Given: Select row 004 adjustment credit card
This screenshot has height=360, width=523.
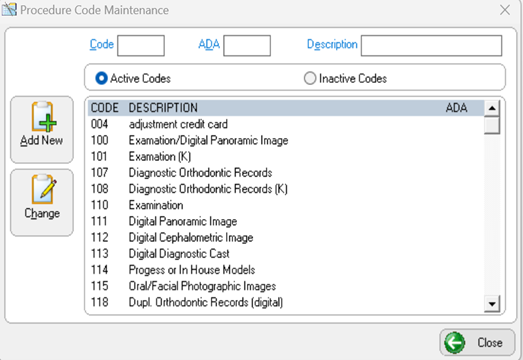Looking at the screenshot, I should pyautogui.click(x=286, y=124).
